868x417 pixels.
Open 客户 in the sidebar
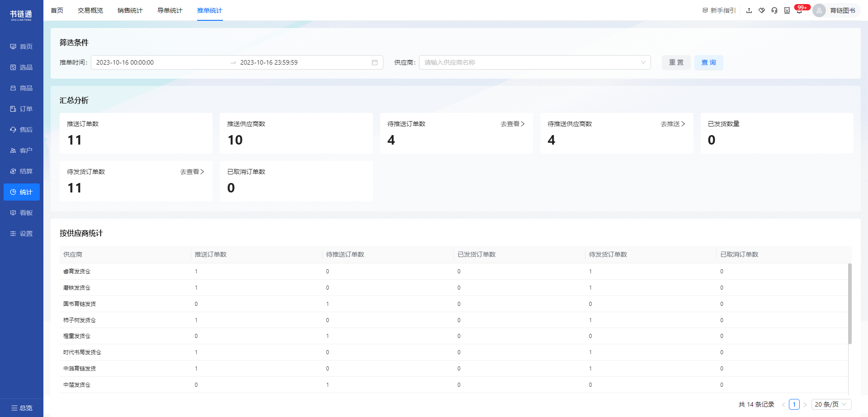coord(21,150)
